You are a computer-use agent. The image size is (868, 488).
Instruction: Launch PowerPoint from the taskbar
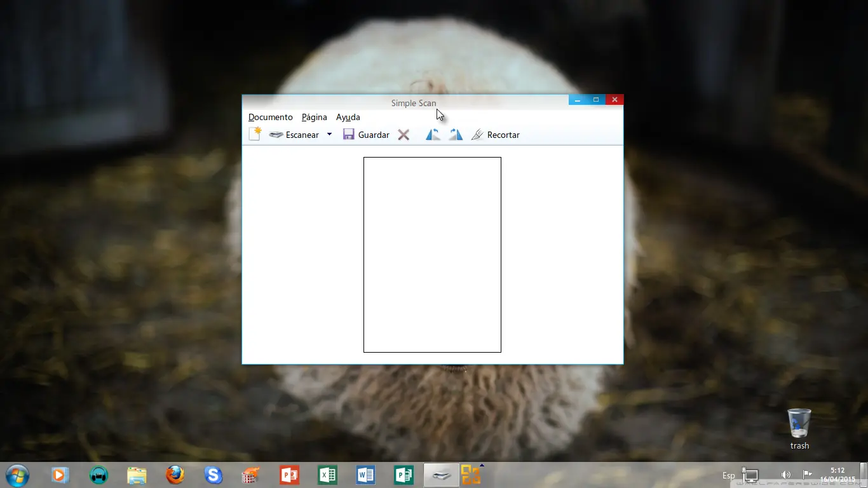289,475
